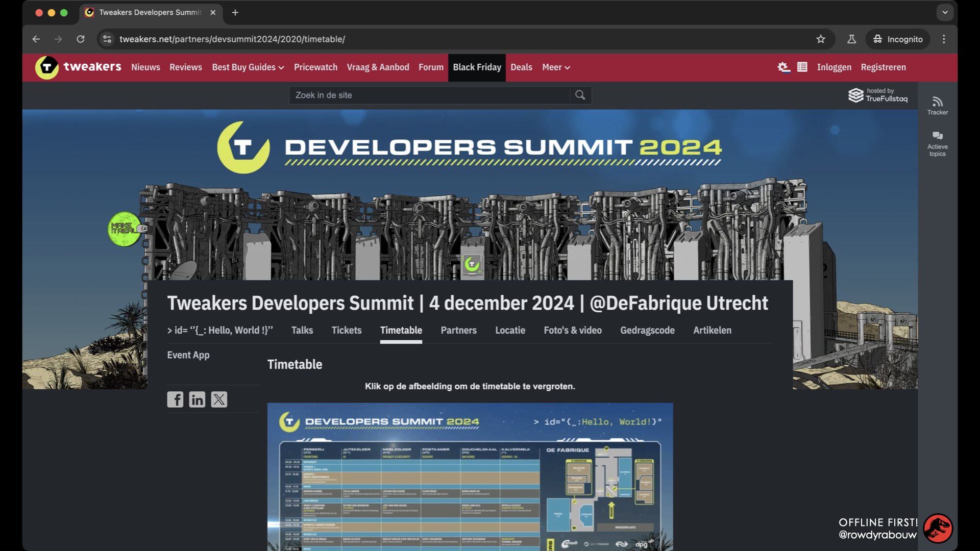Click the search magnifier icon

coord(580,95)
